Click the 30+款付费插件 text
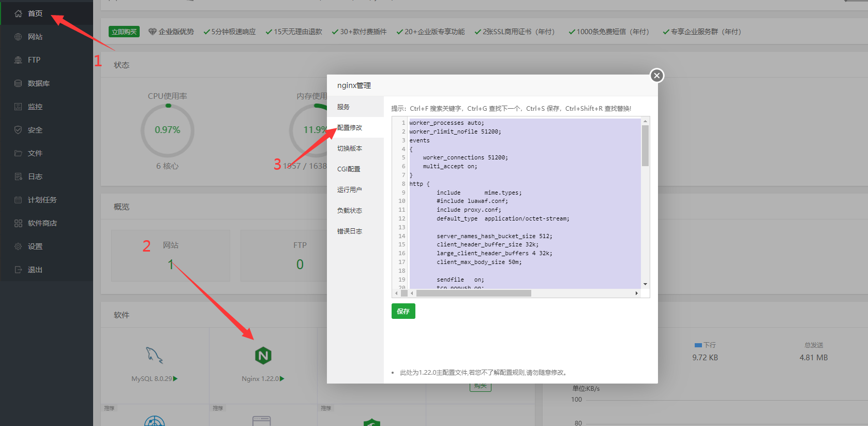 [363, 32]
